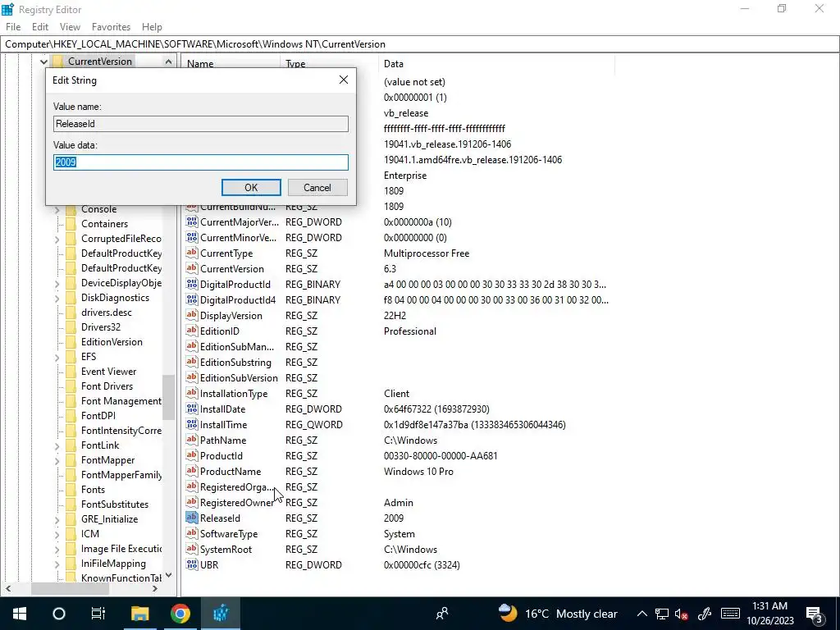The width and height of the screenshot is (840, 630).
Task: Click the Registry Editor taskbar icon
Action: [x=221, y=614]
